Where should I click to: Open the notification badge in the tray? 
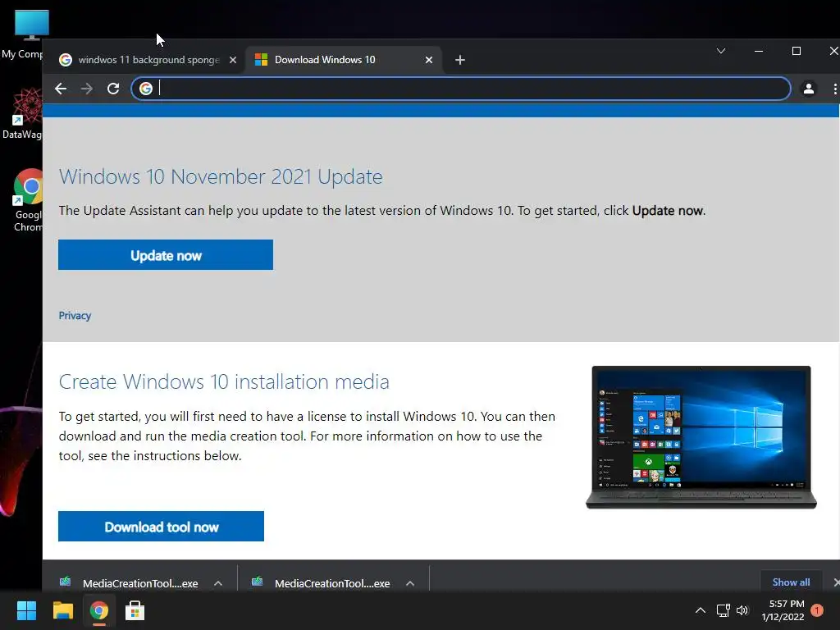tap(817, 609)
